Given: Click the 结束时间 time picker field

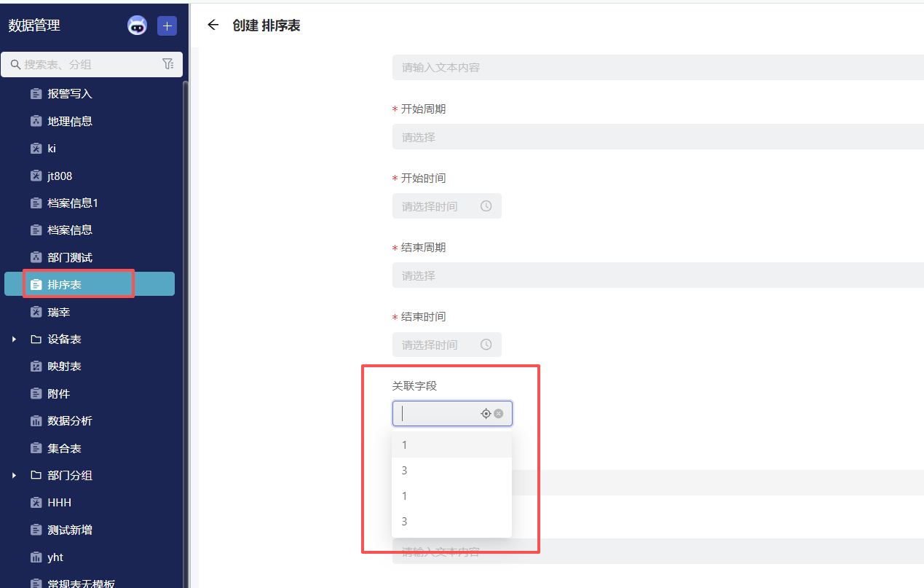Looking at the screenshot, I should click(446, 345).
